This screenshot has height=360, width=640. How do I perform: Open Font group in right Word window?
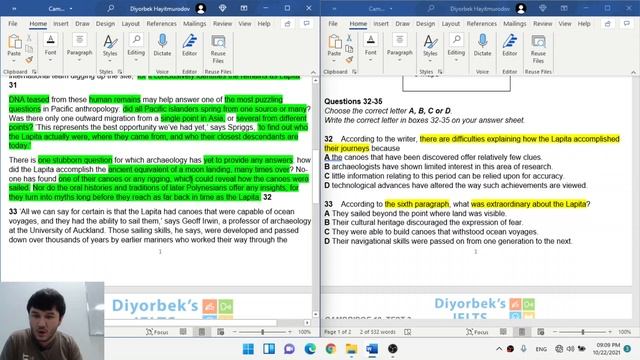coord(370,48)
